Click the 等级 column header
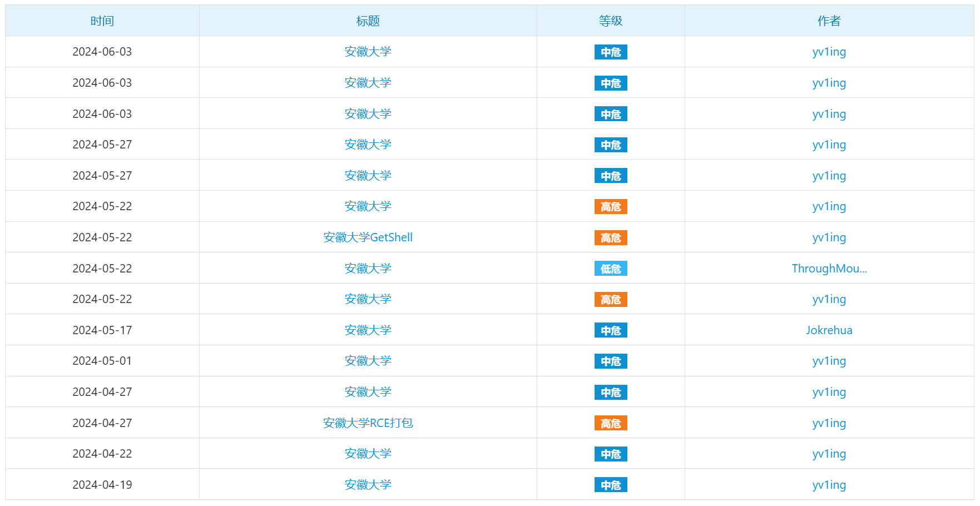The image size is (980, 506). [x=611, y=21]
